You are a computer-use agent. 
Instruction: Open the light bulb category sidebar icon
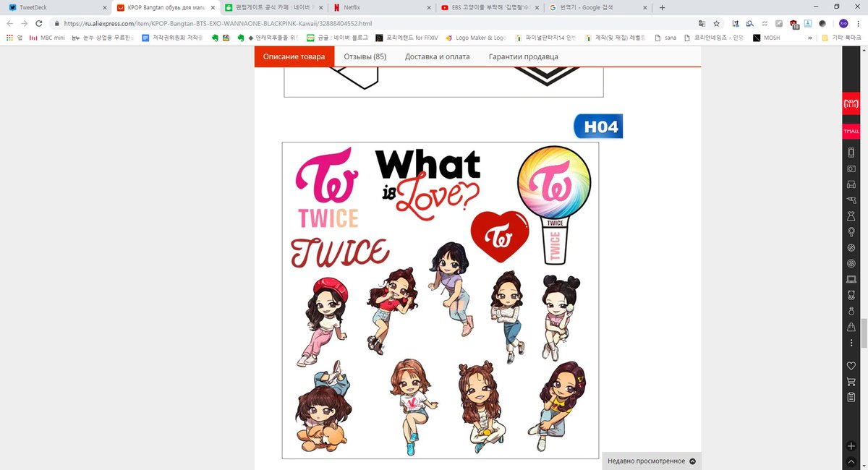[851, 232]
